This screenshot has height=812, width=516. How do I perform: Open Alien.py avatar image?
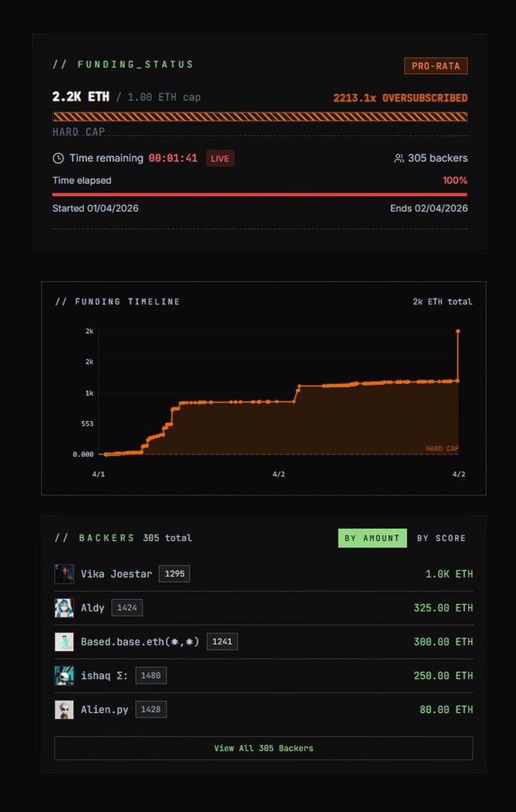pos(64,709)
